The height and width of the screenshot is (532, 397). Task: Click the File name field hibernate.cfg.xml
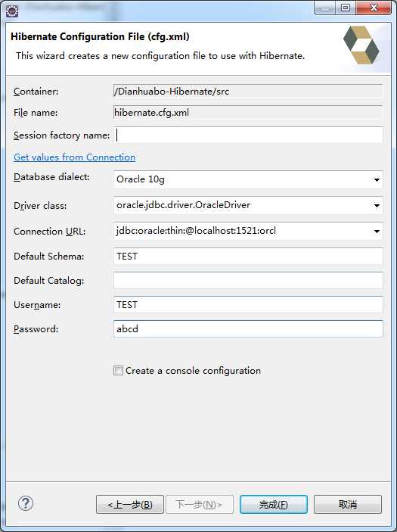click(x=249, y=113)
